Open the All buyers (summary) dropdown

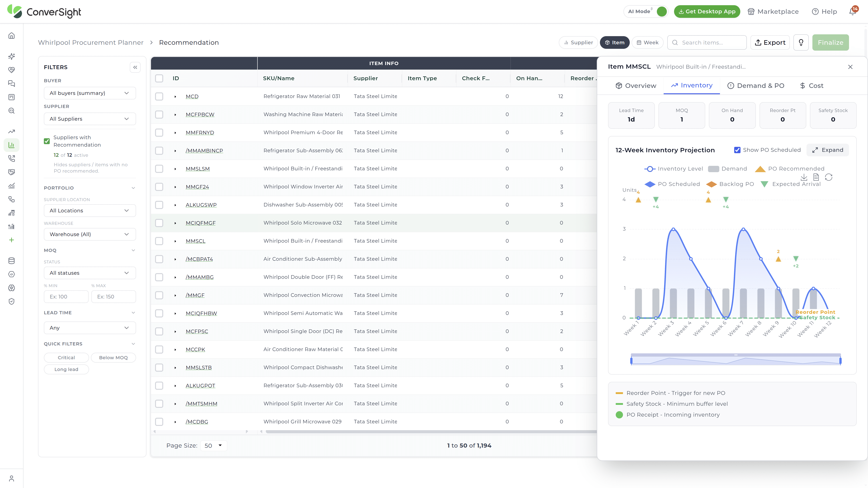pyautogui.click(x=90, y=93)
